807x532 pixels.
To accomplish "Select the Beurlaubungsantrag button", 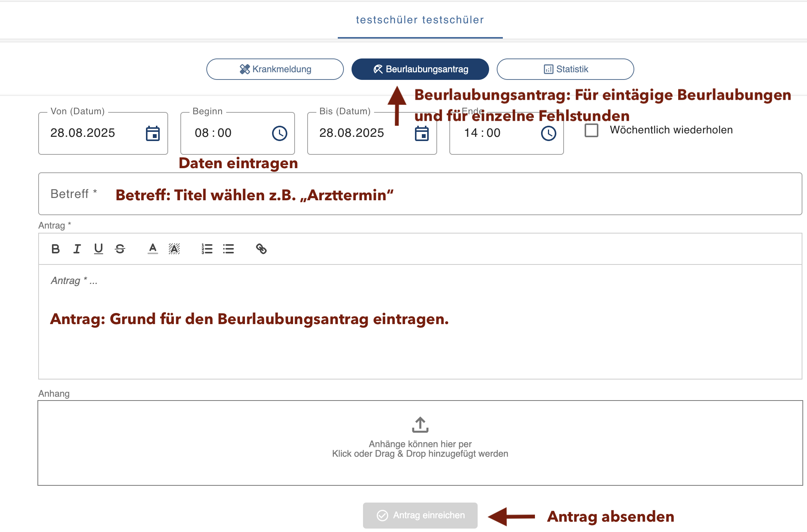I will click(420, 69).
